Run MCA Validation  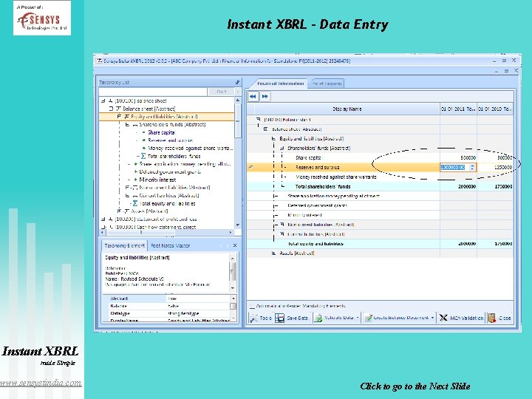(461, 318)
